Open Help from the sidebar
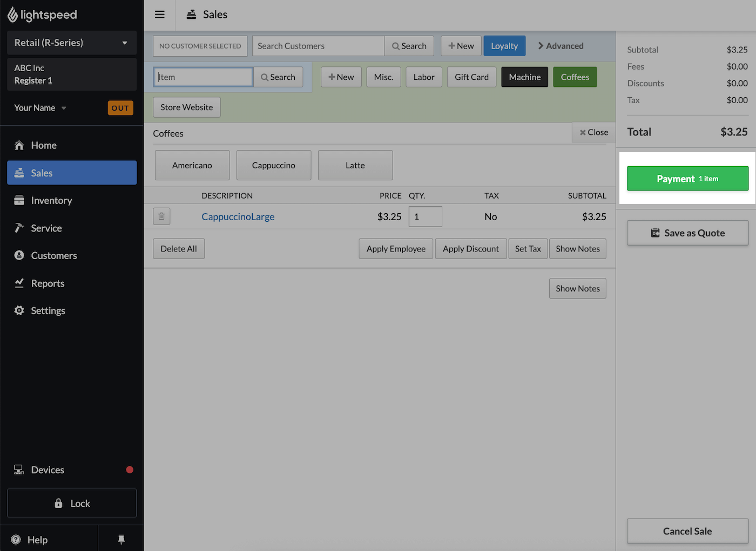This screenshot has height=551, width=756. [37, 540]
